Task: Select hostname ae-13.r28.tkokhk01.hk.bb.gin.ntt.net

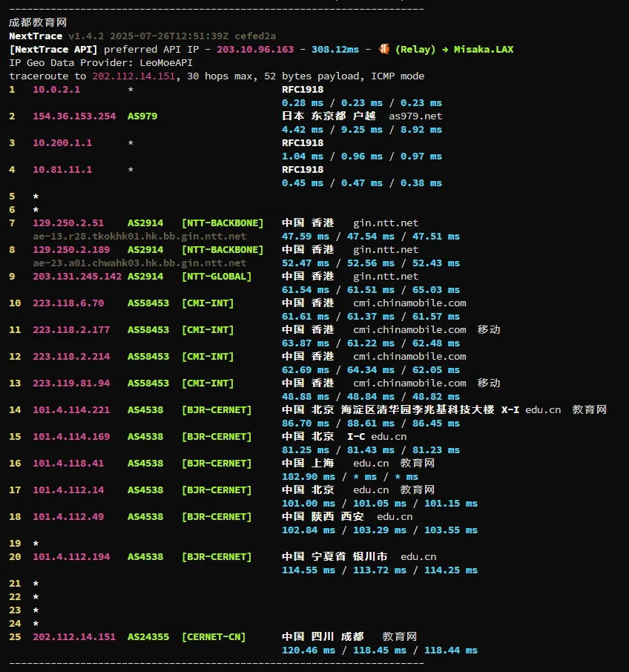Action: pyautogui.click(x=139, y=236)
